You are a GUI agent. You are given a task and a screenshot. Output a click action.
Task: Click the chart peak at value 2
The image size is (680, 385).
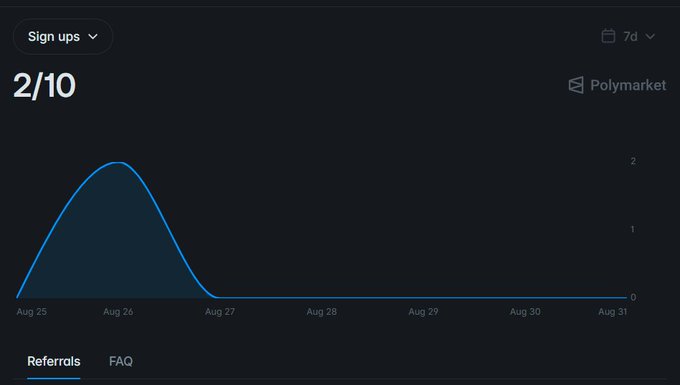pyautogui.click(x=118, y=163)
